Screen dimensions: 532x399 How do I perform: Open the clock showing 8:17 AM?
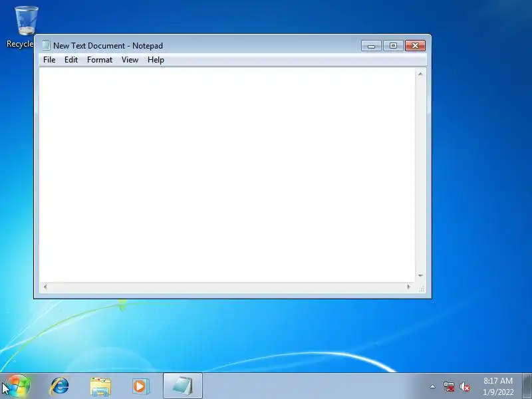497,386
